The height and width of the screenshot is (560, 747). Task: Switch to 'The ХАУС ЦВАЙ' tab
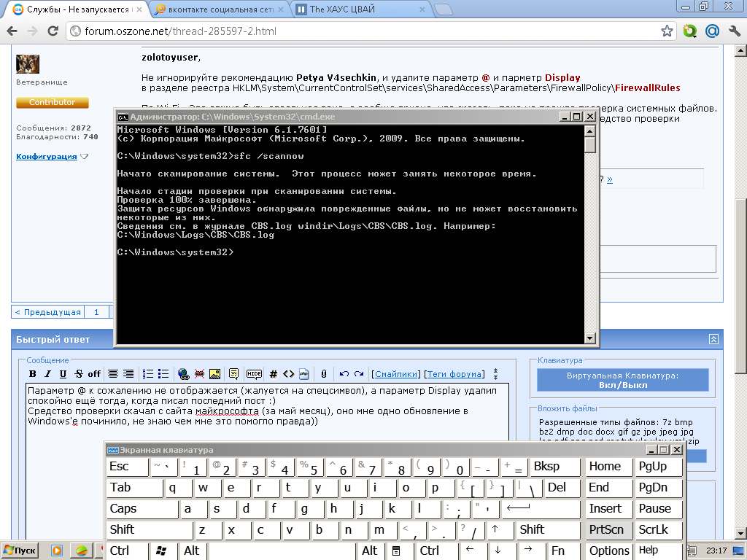point(360,9)
